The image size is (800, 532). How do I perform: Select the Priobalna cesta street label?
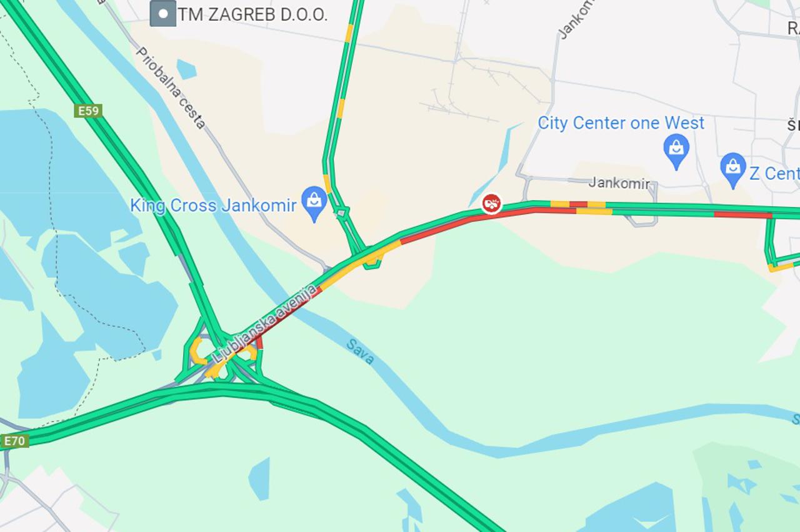170,88
